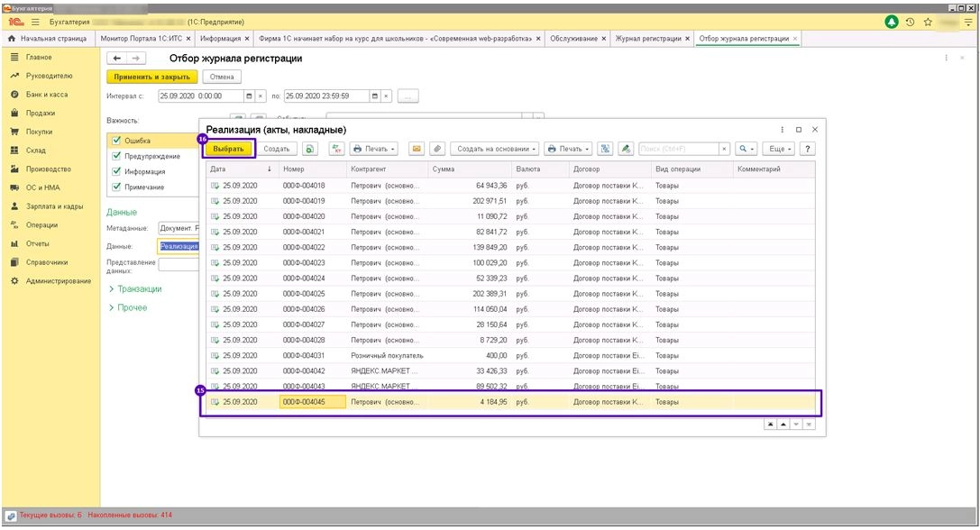Open favorites star icon in top bar
This screenshot has height=530, width=980.
(928, 22)
